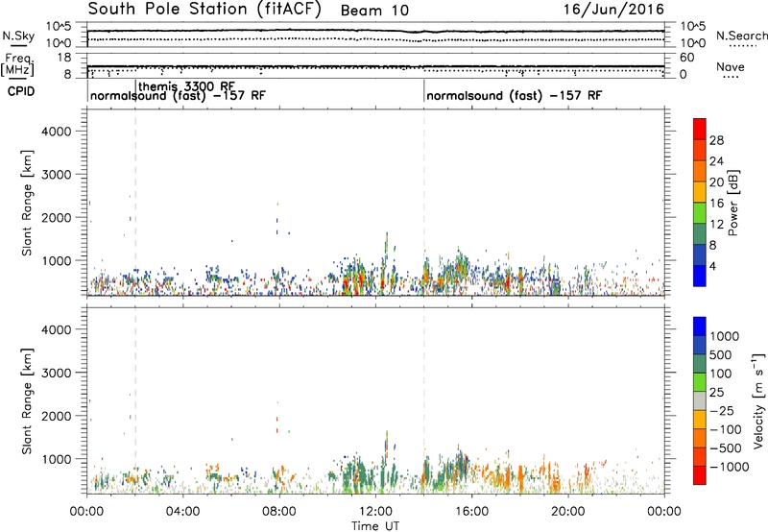
Task: Click the bright blue bottom swatch of Power colorbar
Action: pyautogui.click(x=700, y=276)
